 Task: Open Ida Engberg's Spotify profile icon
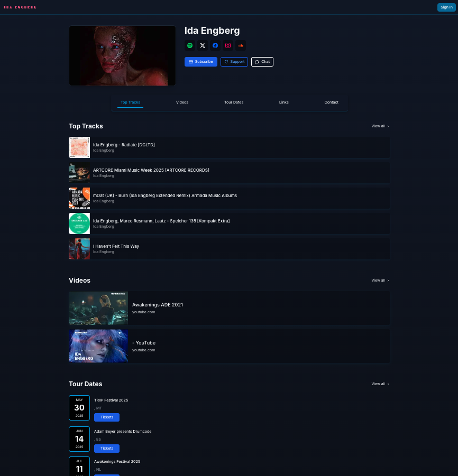pyautogui.click(x=190, y=46)
